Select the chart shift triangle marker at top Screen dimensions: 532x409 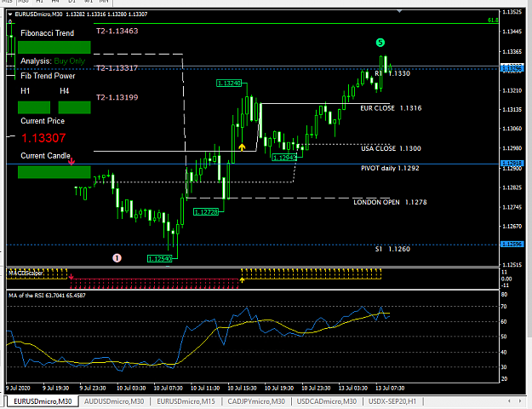(400, 12)
